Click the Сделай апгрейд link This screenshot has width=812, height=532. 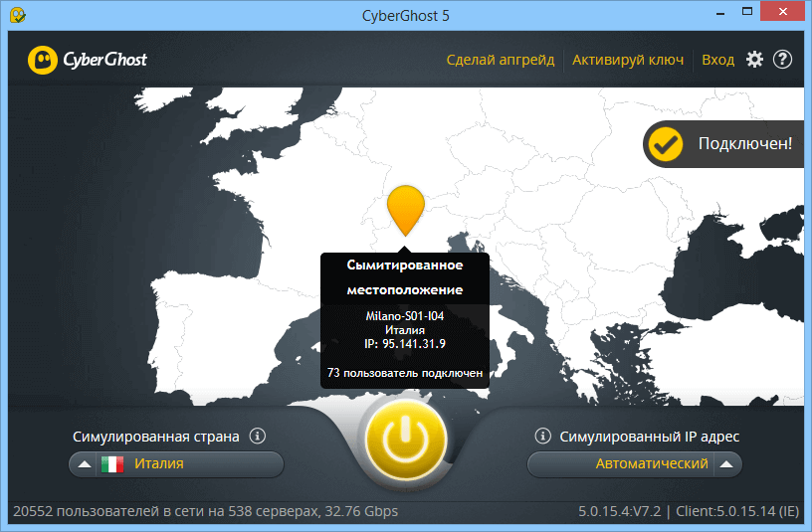[x=501, y=60]
